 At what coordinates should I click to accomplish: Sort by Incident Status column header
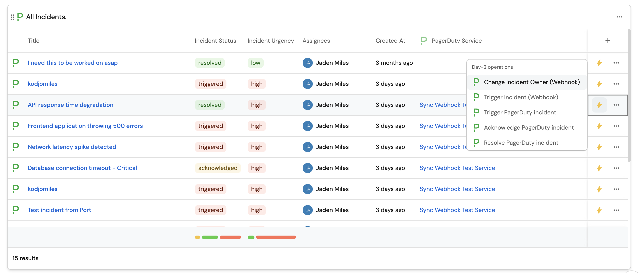click(215, 41)
